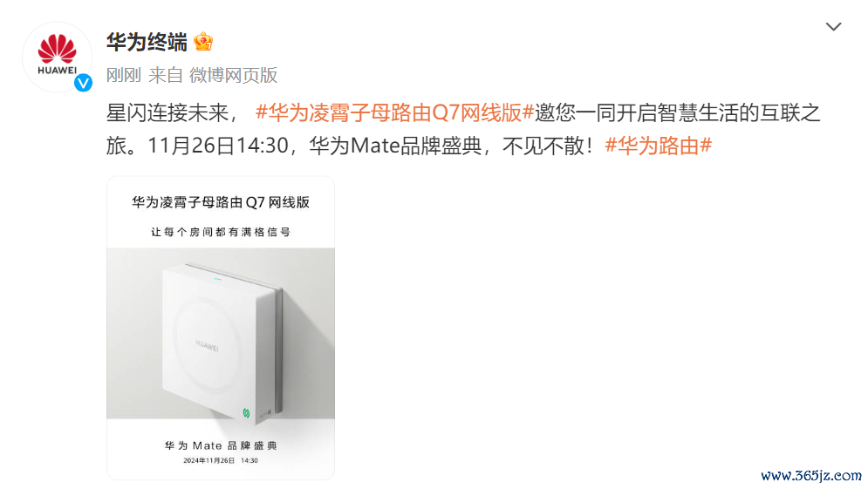868x489 pixels.
Task: Click the poster slogan 让每个房间都有满格信号
Action: pos(221,232)
